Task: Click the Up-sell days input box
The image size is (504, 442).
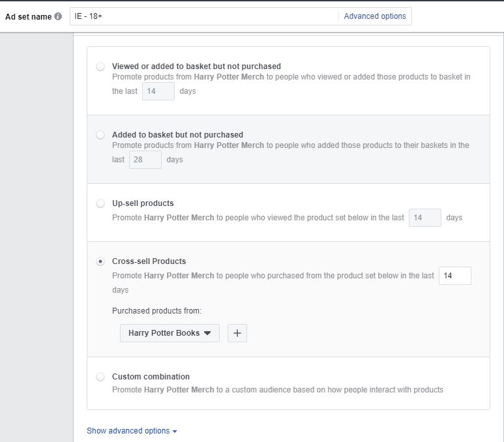Action: [x=424, y=218]
